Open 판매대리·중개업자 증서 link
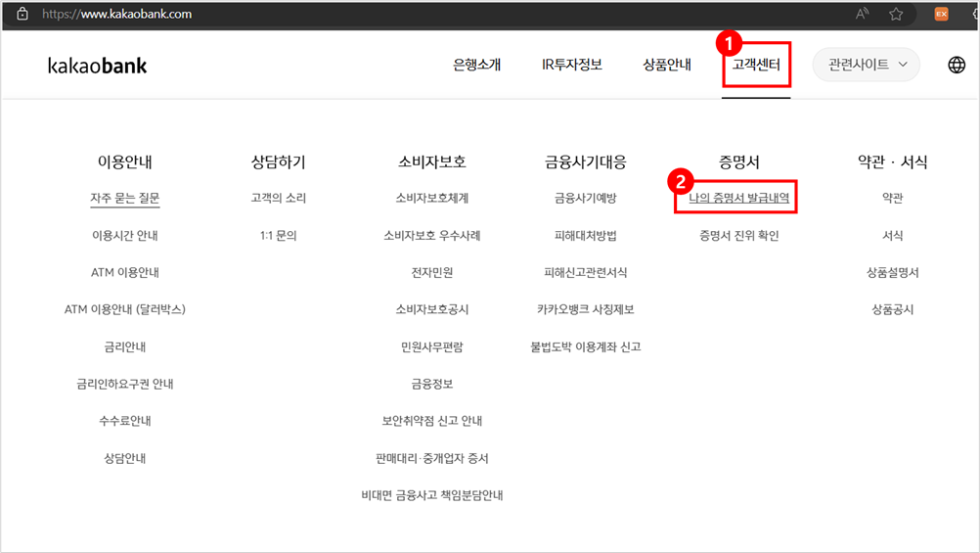980x553 pixels. pos(432,458)
